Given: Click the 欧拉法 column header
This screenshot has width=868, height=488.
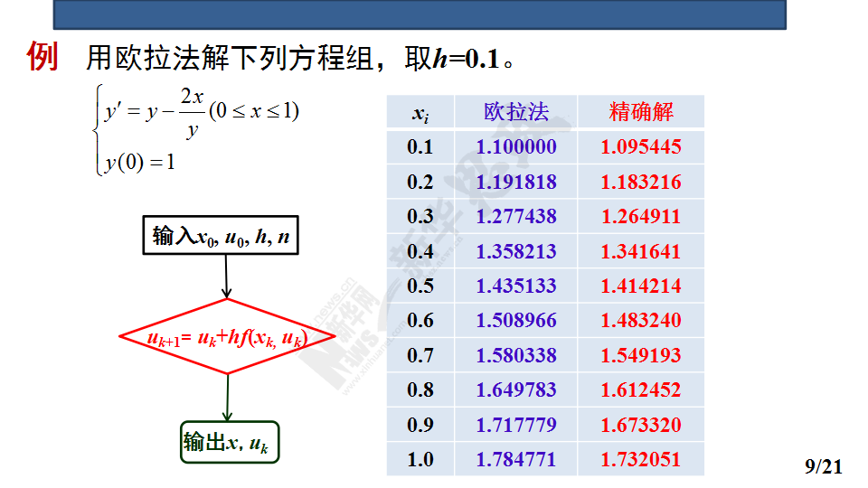Looking at the screenshot, I should (516, 112).
